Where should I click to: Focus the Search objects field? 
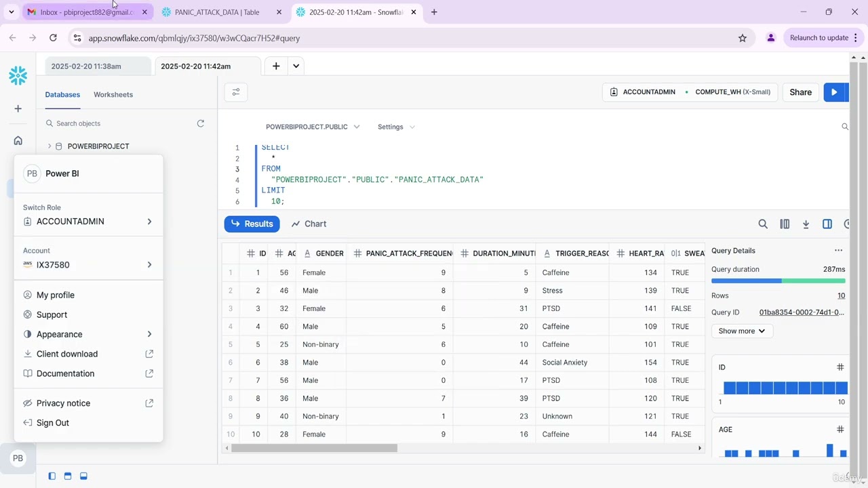coord(119,123)
